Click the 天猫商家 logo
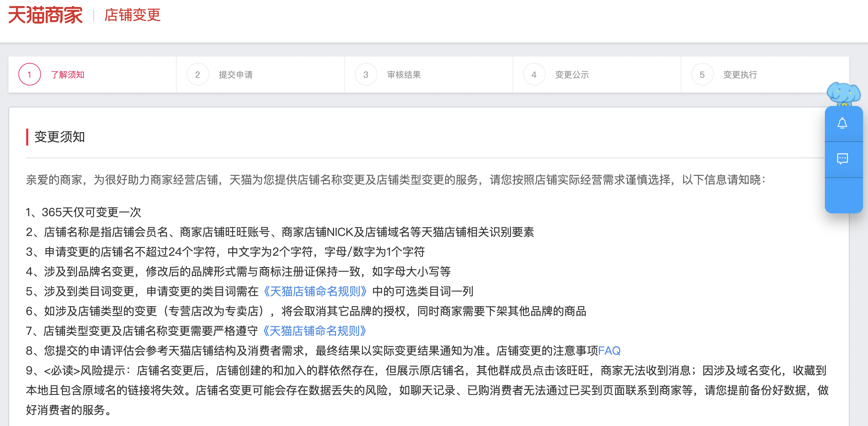The width and height of the screenshot is (868, 426). [45, 15]
